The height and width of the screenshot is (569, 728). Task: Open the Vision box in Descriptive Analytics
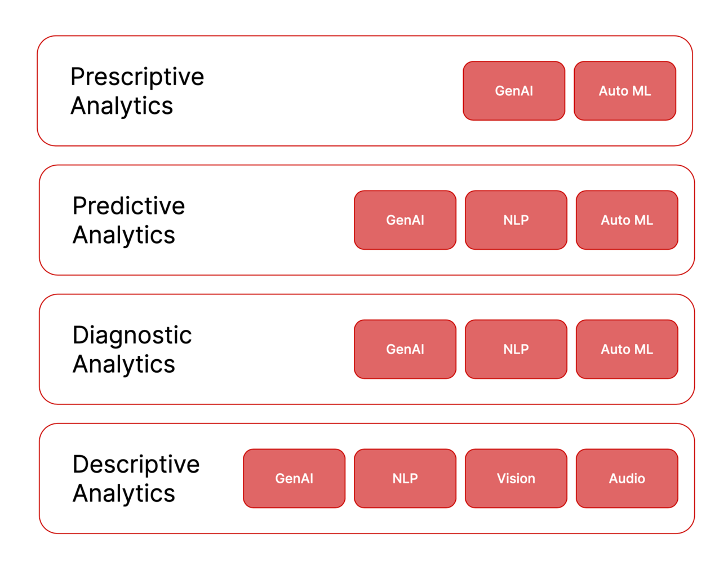click(x=516, y=478)
